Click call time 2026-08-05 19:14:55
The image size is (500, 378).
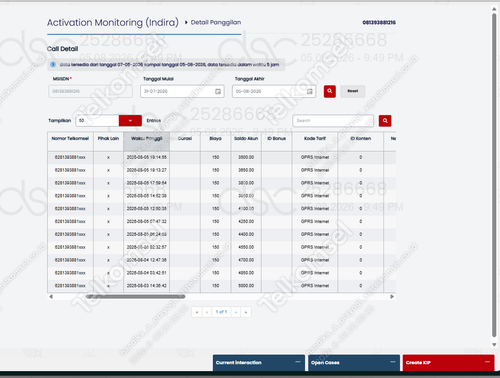[x=147, y=157]
